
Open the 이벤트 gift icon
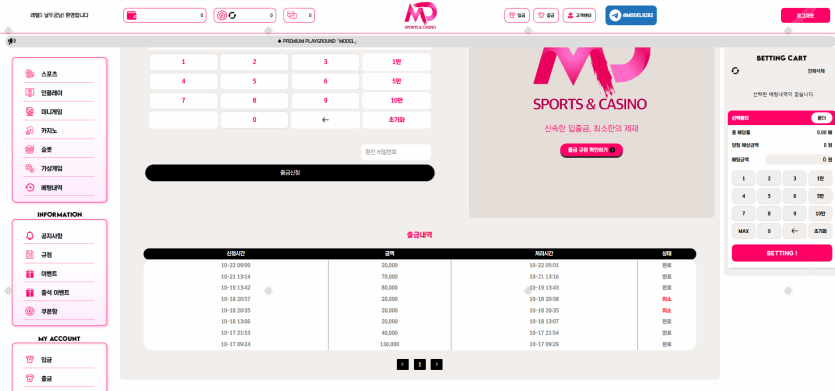tap(30, 274)
